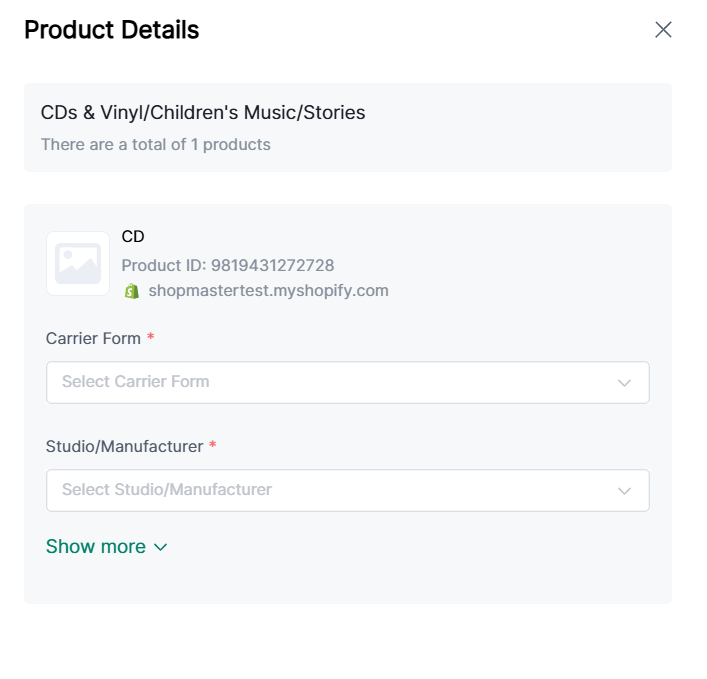This screenshot has height=679, width=707.
Task: Click the Studio/Manufacturer chevron arrow
Action: [x=624, y=491]
